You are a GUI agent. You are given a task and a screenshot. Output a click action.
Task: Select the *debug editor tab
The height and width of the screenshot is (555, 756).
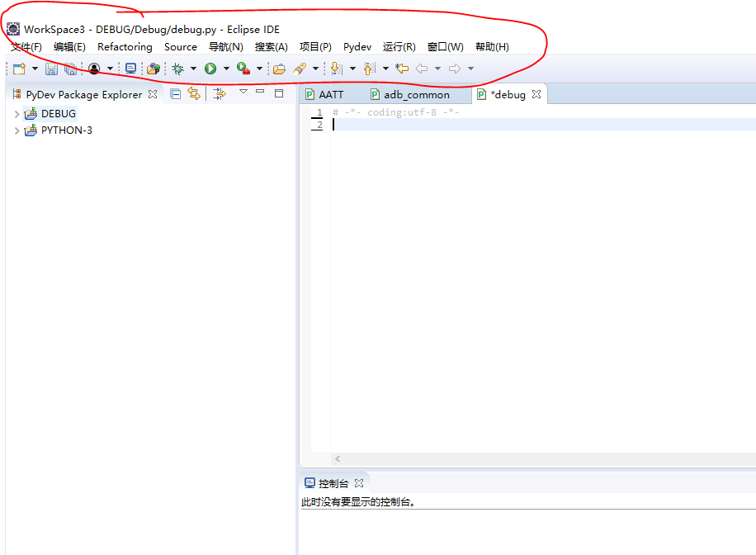pos(508,95)
